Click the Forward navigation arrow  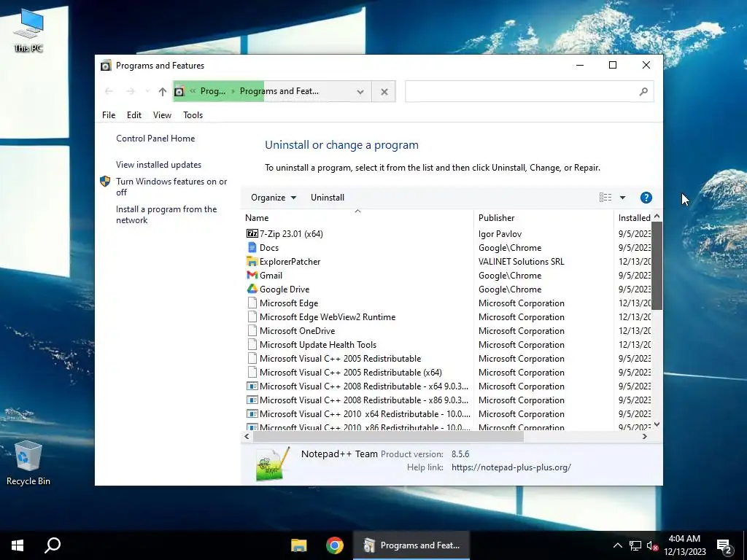pos(130,91)
